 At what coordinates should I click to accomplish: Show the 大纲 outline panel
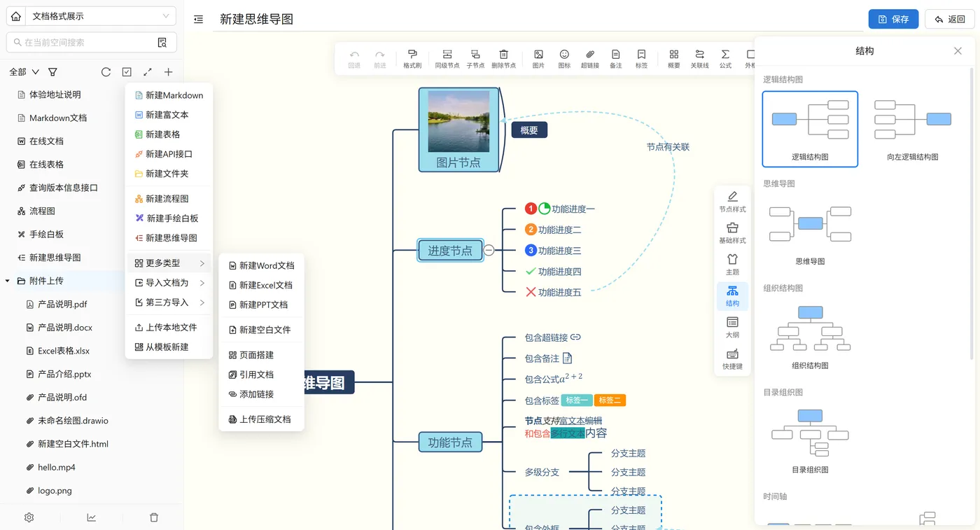click(732, 328)
